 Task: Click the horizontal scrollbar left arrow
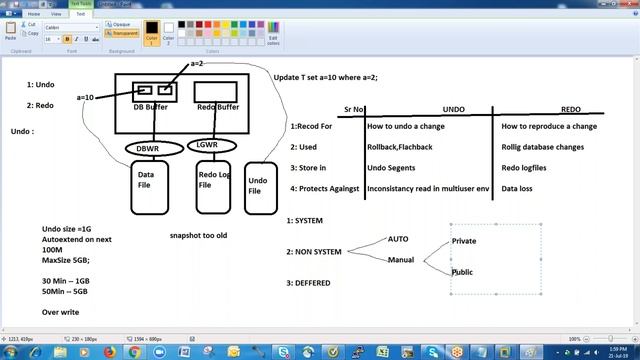coord(3,330)
